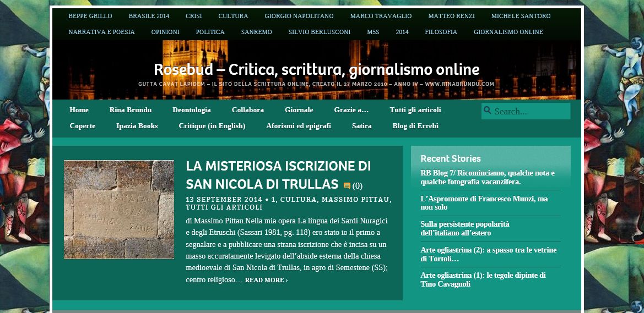This screenshot has width=644, height=313.
Task: Open the Deontologia menu item
Action: coord(191,110)
